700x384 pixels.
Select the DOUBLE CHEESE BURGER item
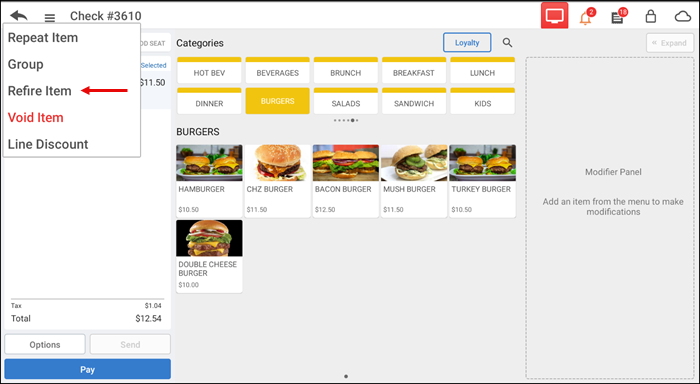click(x=209, y=256)
